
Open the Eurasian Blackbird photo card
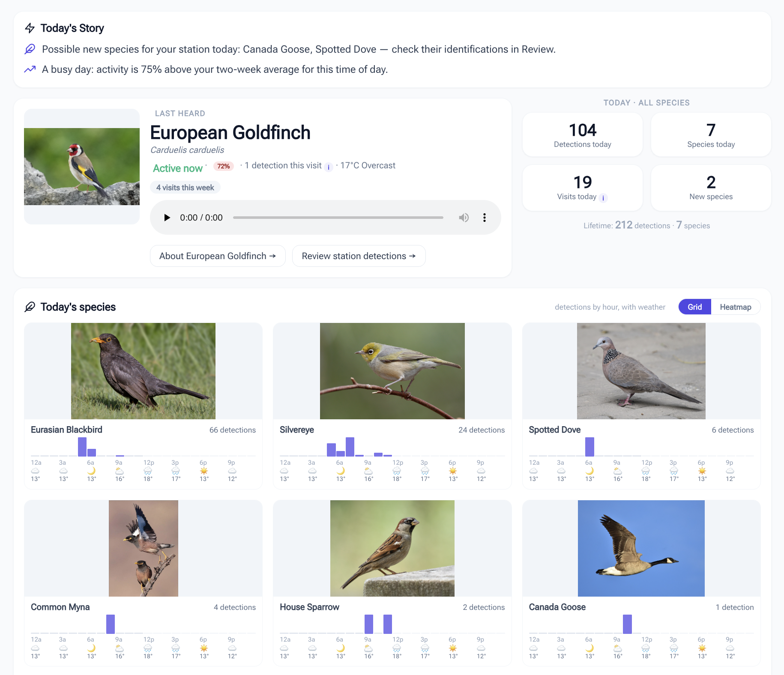(143, 371)
